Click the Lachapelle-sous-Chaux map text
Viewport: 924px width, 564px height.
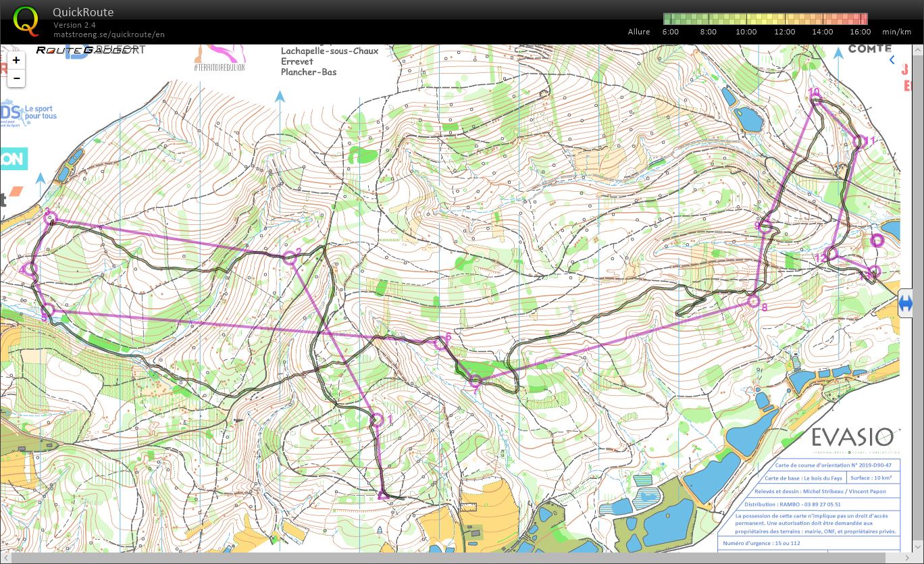[330, 51]
